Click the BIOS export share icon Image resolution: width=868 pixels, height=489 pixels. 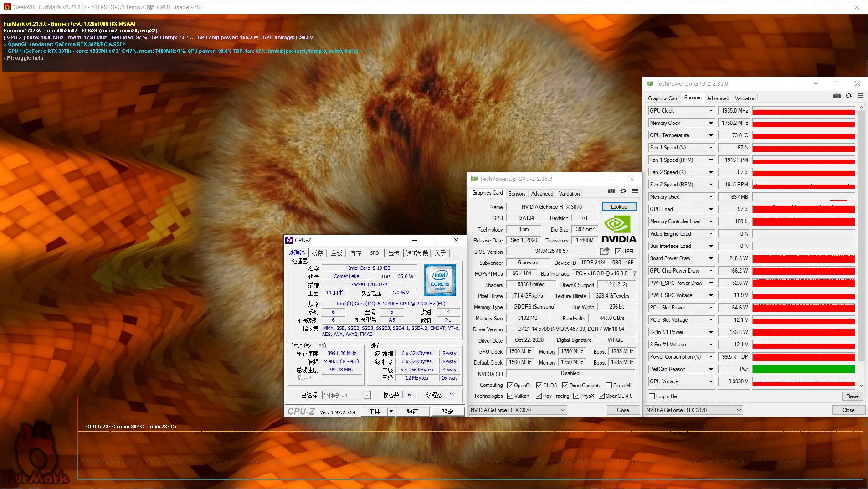click(605, 251)
